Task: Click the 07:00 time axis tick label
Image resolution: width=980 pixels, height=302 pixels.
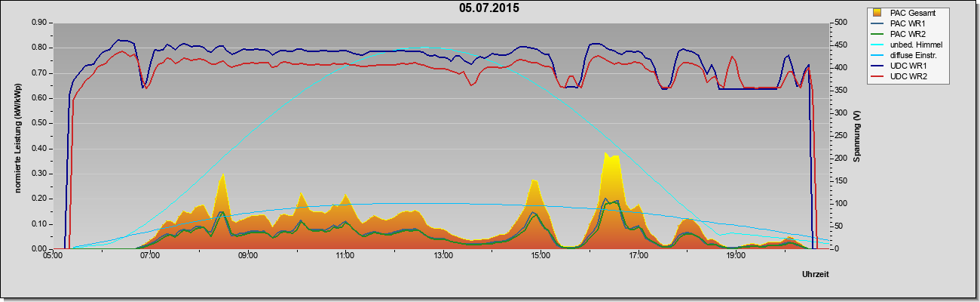Action: click(x=150, y=256)
